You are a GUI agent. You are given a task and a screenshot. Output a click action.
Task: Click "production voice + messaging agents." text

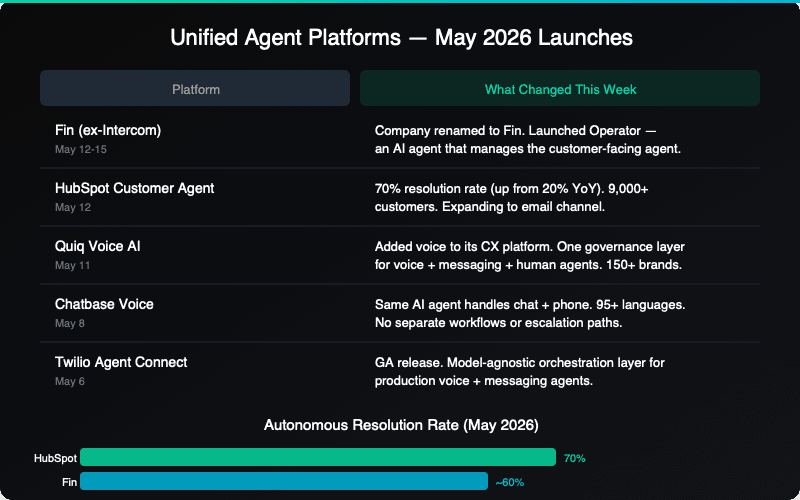click(x=484, y=381)
